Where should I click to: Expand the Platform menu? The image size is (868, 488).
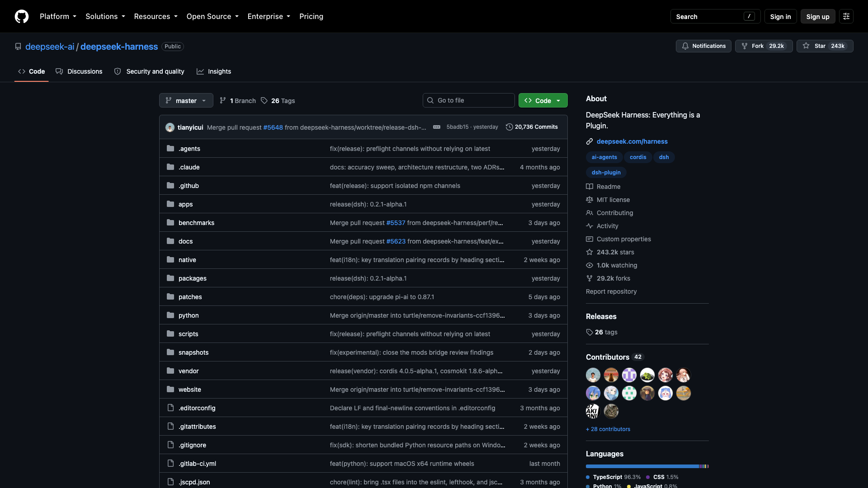(x=58, y=16)
